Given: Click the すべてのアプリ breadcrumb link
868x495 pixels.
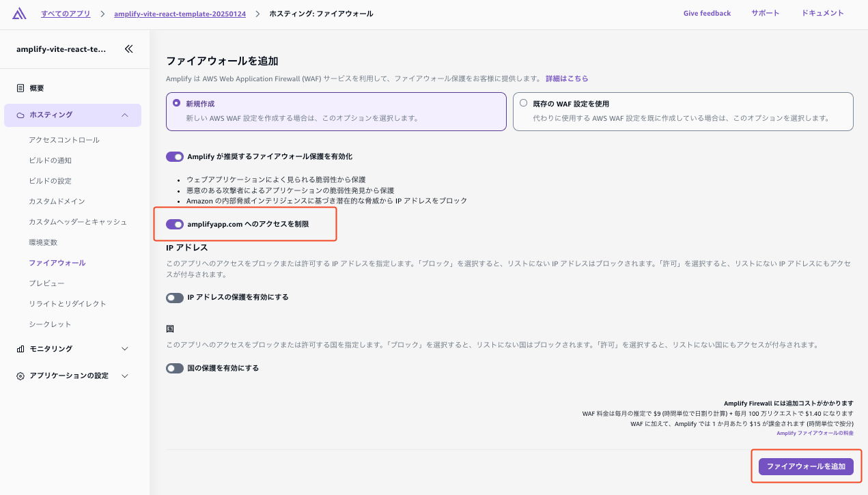Looking at the screenshot, I should [65, 14].
